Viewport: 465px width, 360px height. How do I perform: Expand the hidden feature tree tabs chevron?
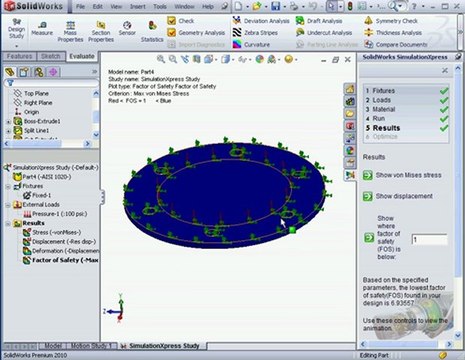pyautogui.click(x=94, y=72)
